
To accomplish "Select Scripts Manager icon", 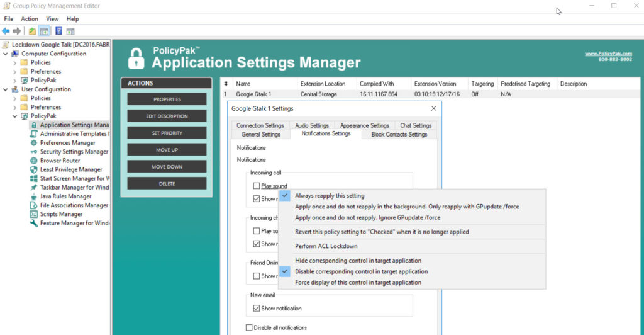I will click(34, 214).
